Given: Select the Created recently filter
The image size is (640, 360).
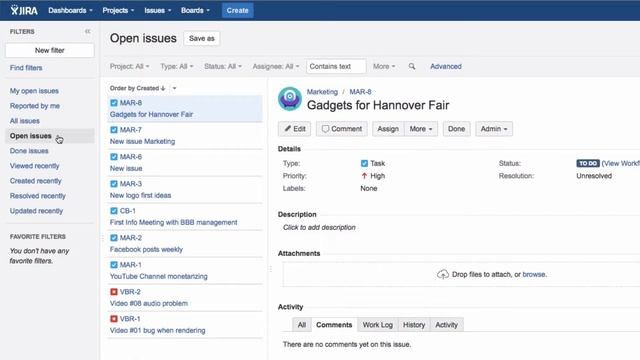Looking at the screenshot, I should click(x=36, y=181).
